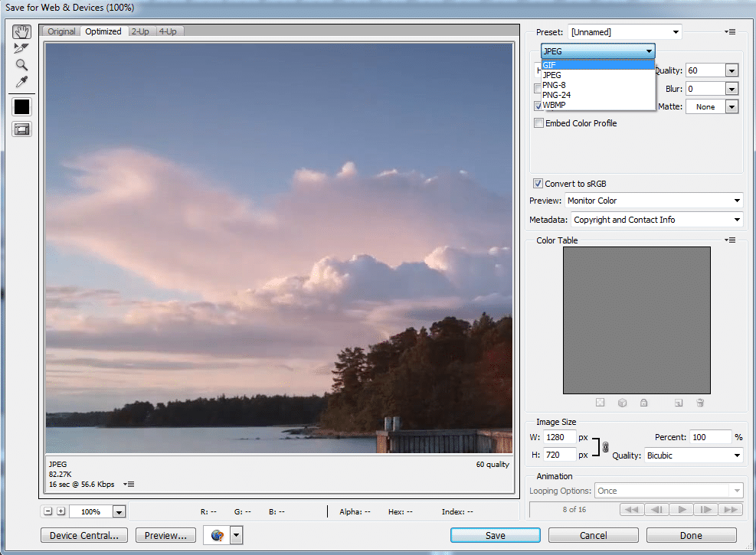Expand the Preview Monitor Color dropdown
This screenshot has height=555, width=756.
coord(653,201)
